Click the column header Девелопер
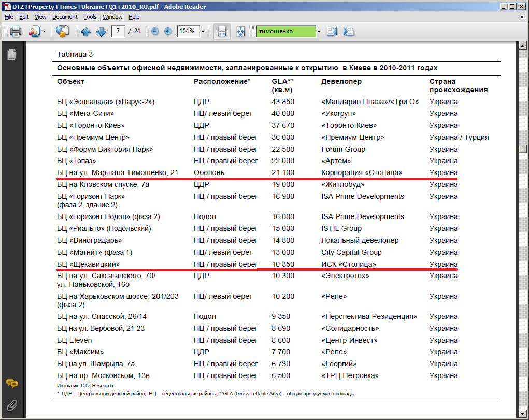Image resolution: width=529 pixels, height=420 pixels. [x=341, y=81]
